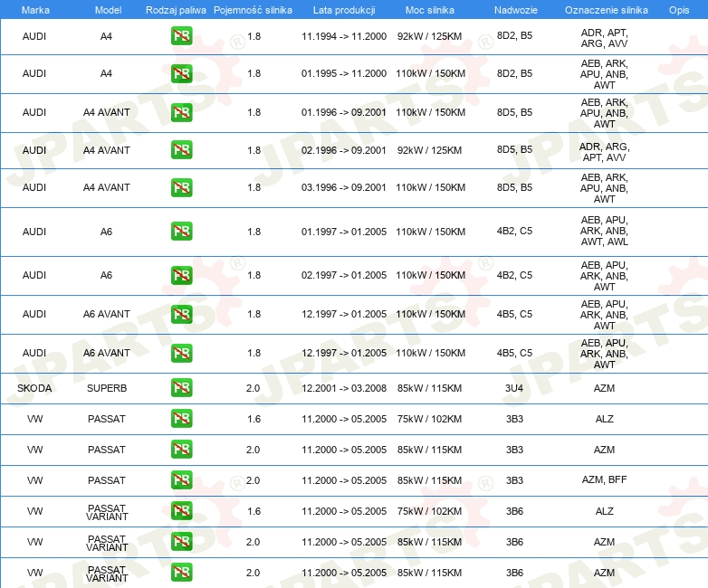Click 8D5, B5 in the 02.1996 row
708x588 pixels.
[514, 149]
